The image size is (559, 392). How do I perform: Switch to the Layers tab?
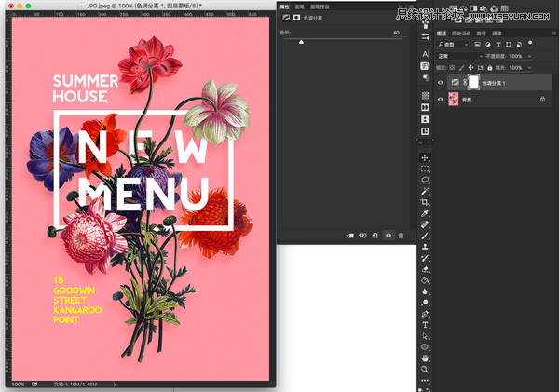point(442,34)
